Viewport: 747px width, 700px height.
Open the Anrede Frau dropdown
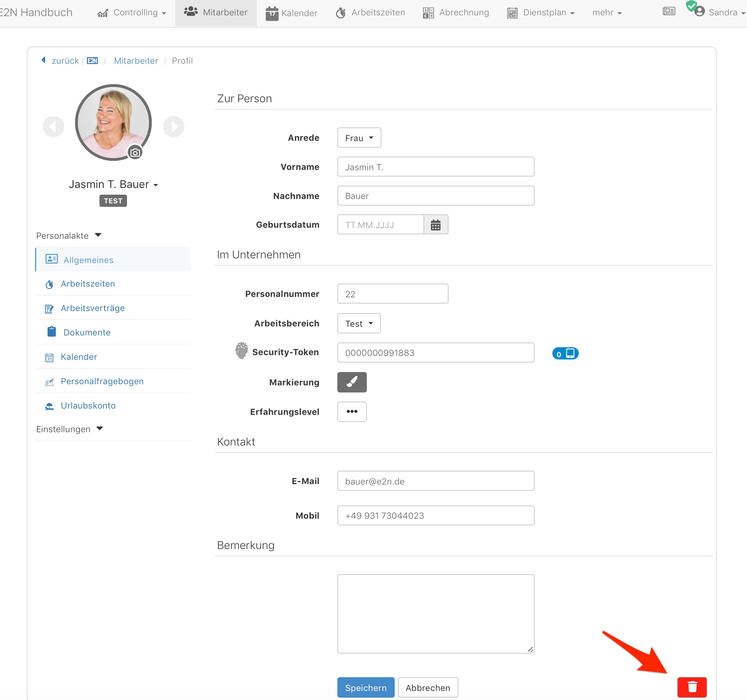(359, 138)
